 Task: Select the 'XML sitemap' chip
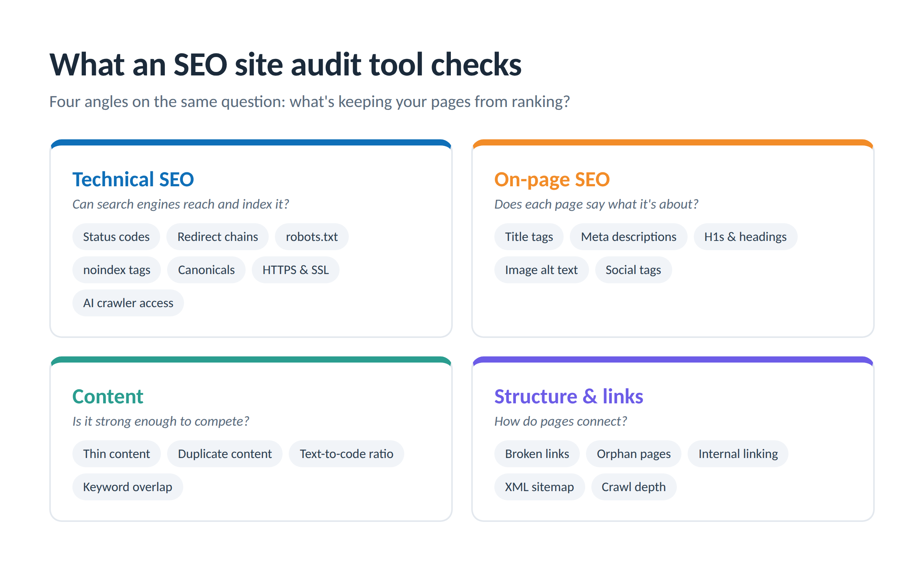pos(539,487)
